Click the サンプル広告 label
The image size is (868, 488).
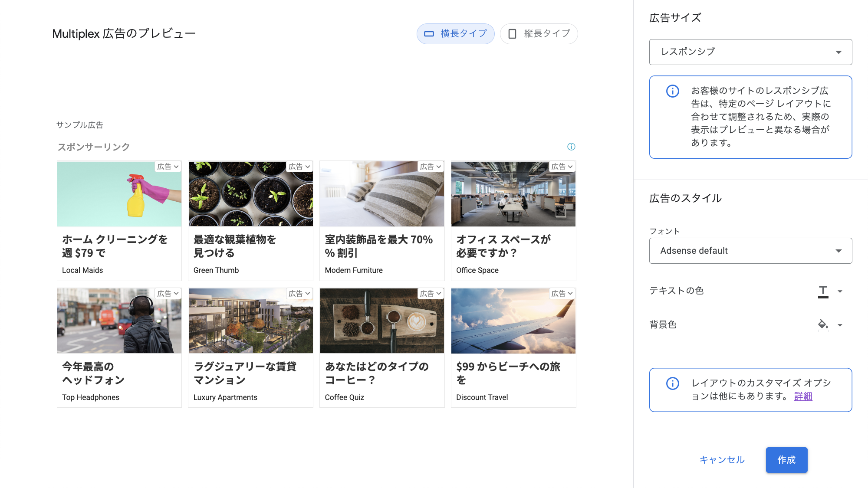click(80, 125)
